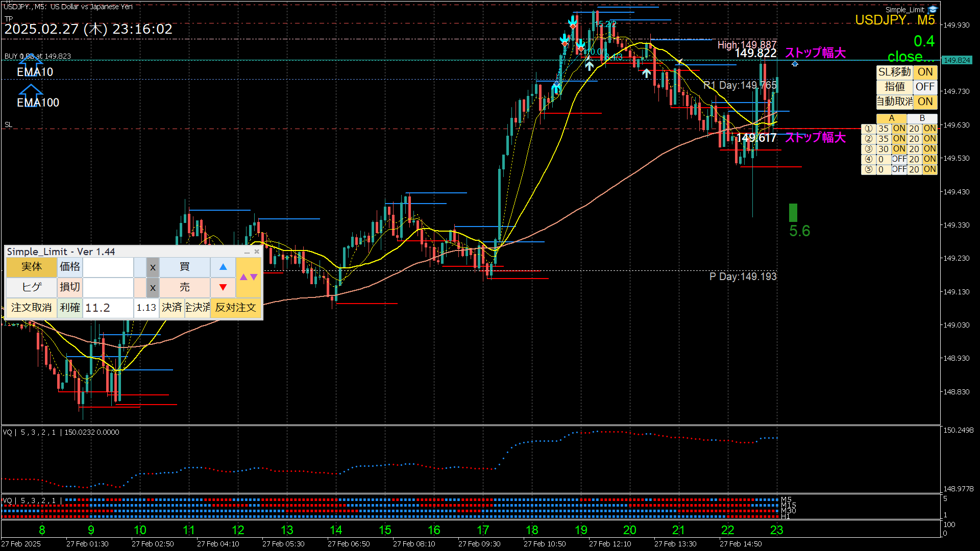The width and height of the screenshot is (980, 551).
Task: Select the A preset tab
Action: pos(891,118)
